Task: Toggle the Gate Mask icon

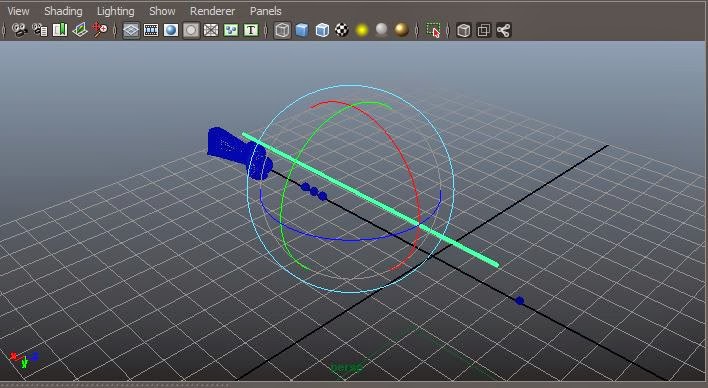Action: point(191,30)
